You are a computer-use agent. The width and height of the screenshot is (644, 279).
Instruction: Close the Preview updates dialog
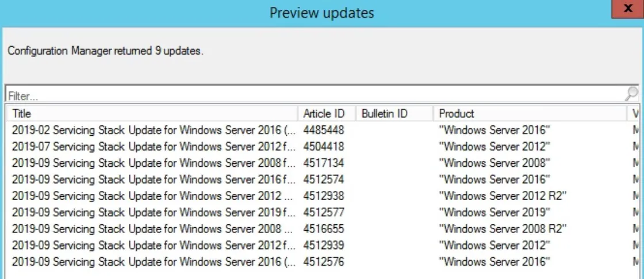coord(627,9)
